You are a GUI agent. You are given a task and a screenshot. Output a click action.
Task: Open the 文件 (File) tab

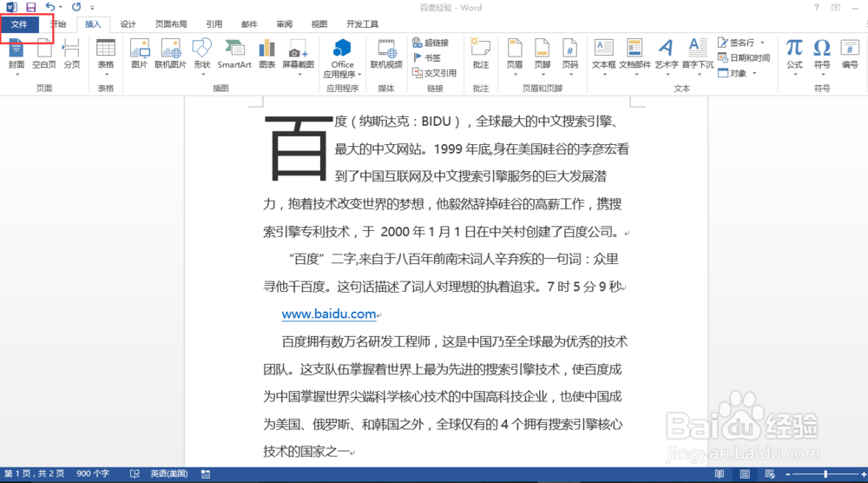pyautogui.click(x=19, y=24)
